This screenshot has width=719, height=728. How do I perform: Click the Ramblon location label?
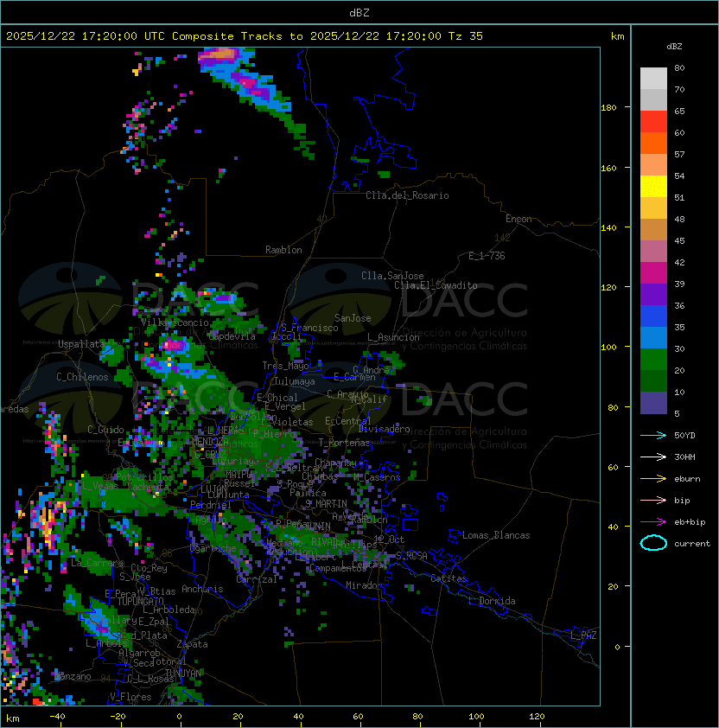283,250
